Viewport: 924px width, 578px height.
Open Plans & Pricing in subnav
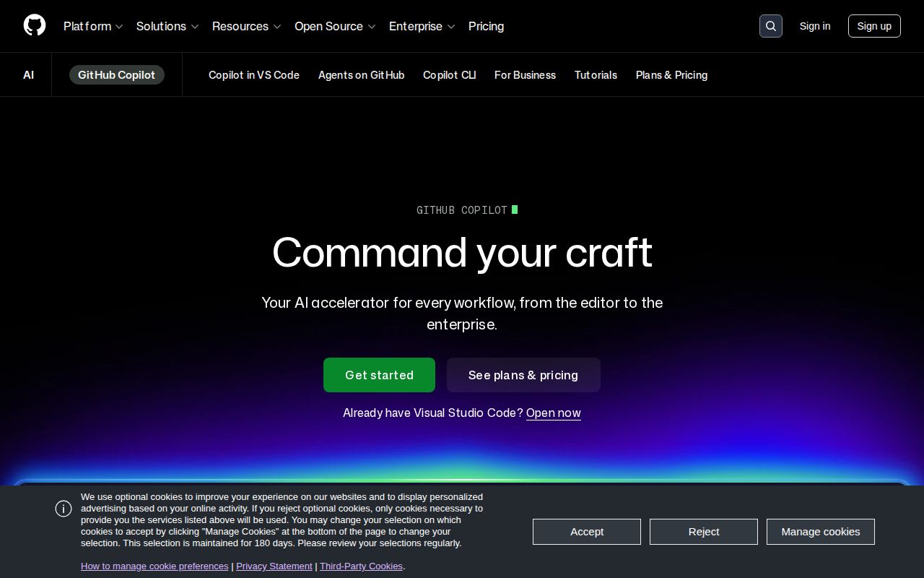coord(671,75)
